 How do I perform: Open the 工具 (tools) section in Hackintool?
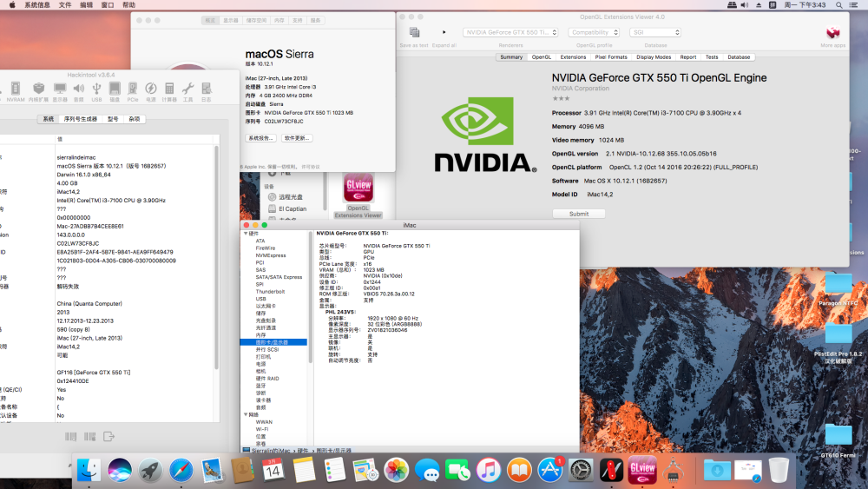188,91
